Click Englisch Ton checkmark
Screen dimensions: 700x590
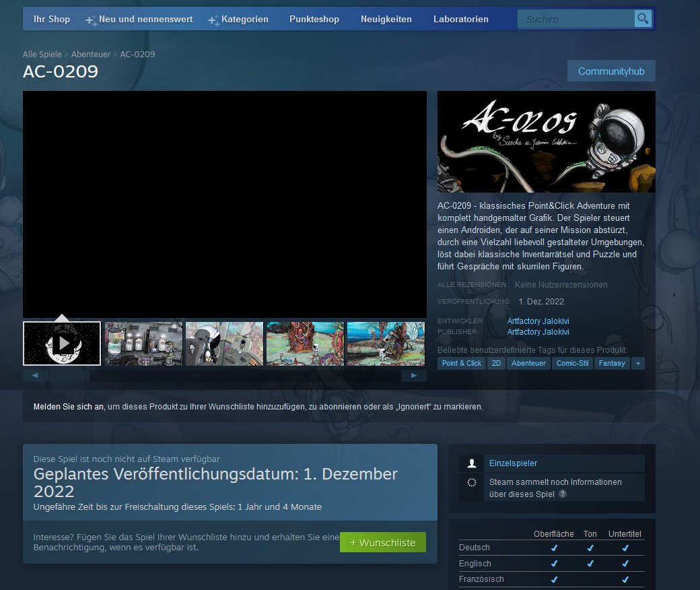pos(590,564)
